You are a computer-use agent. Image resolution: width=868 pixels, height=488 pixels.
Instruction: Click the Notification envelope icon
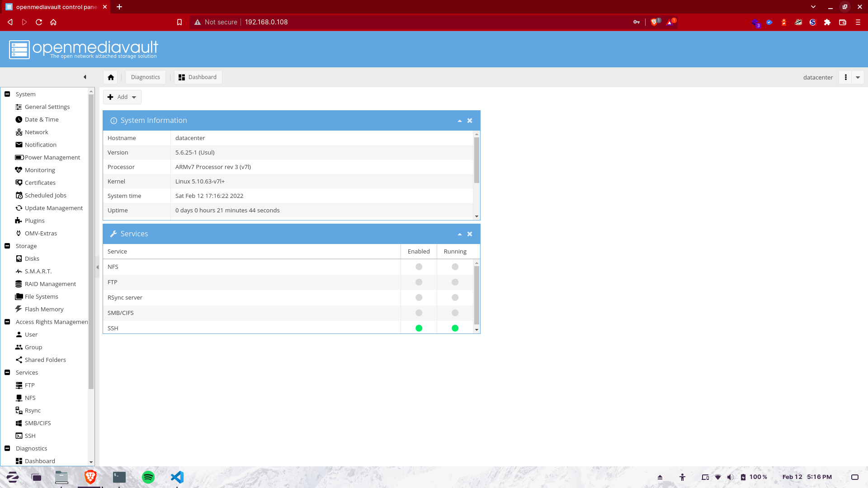19,145
